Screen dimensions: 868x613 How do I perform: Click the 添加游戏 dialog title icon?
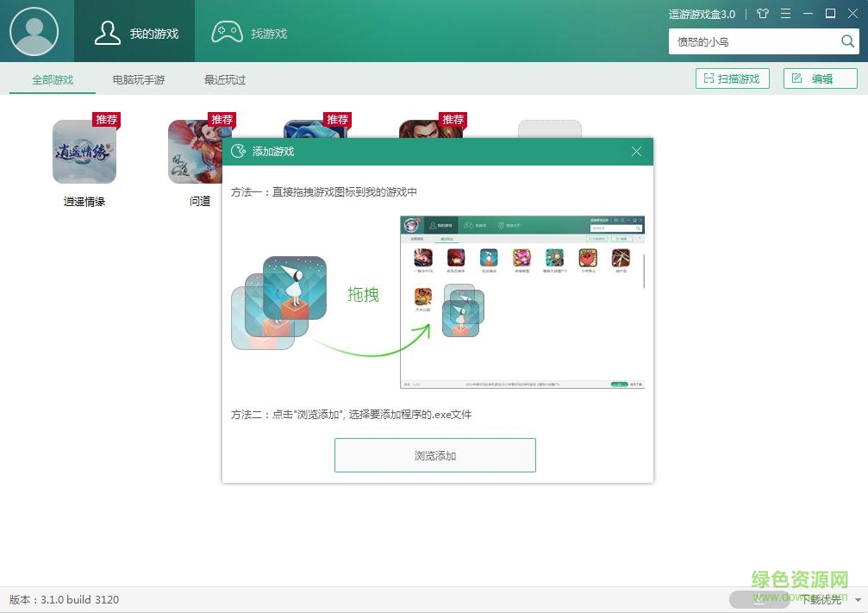[238, 151]
